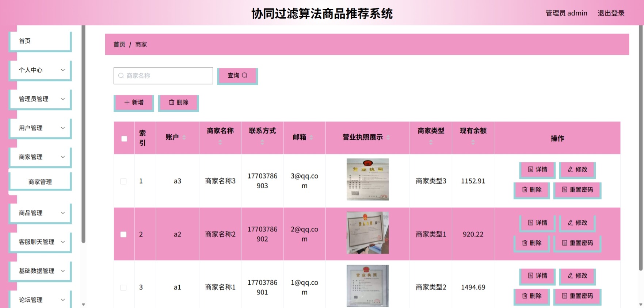Check the row checkbox for account a3
The width and height of the screenshot is (644, 308).
tap(123, 181)
